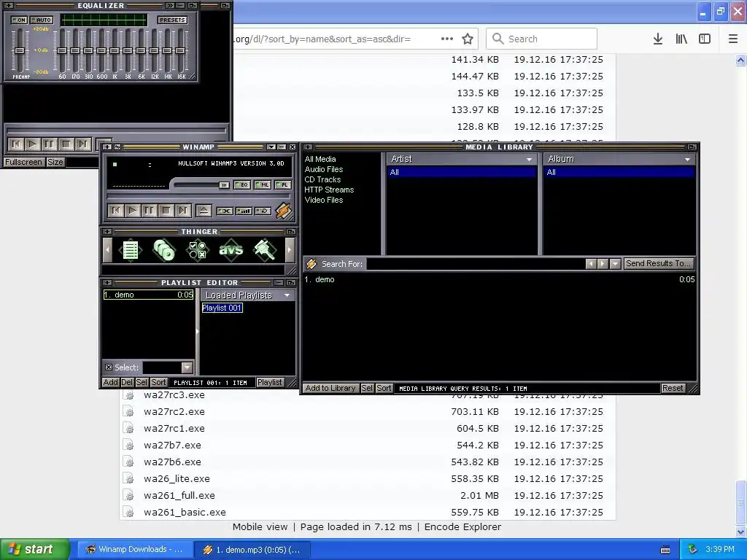Click the eject button in Winamp

coord(204,211)
